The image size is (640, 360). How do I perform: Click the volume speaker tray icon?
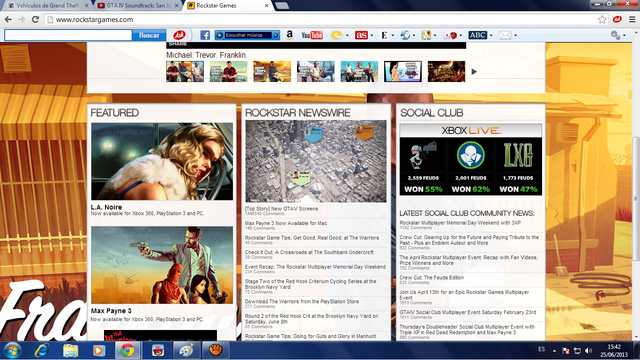click(588, 351)
